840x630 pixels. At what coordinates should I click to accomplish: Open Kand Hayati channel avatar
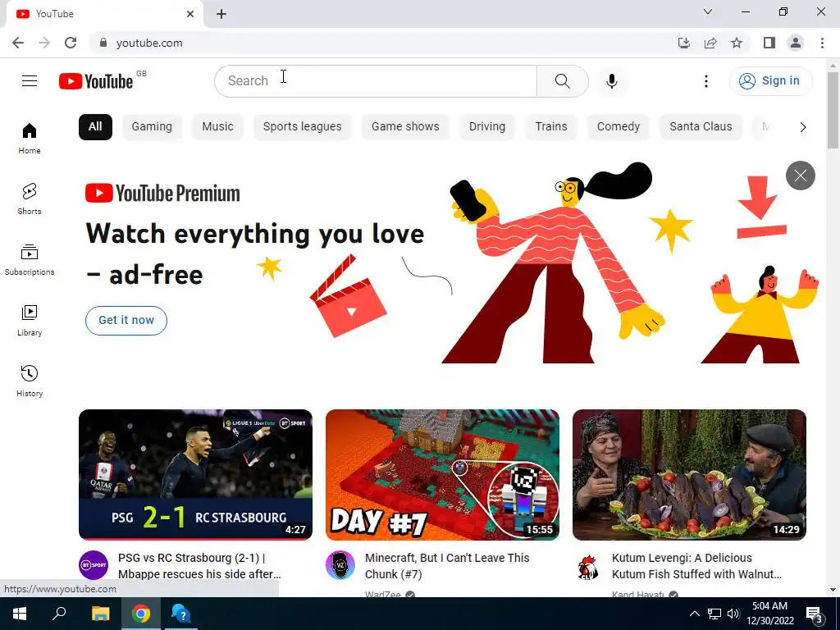coord(587,567)
